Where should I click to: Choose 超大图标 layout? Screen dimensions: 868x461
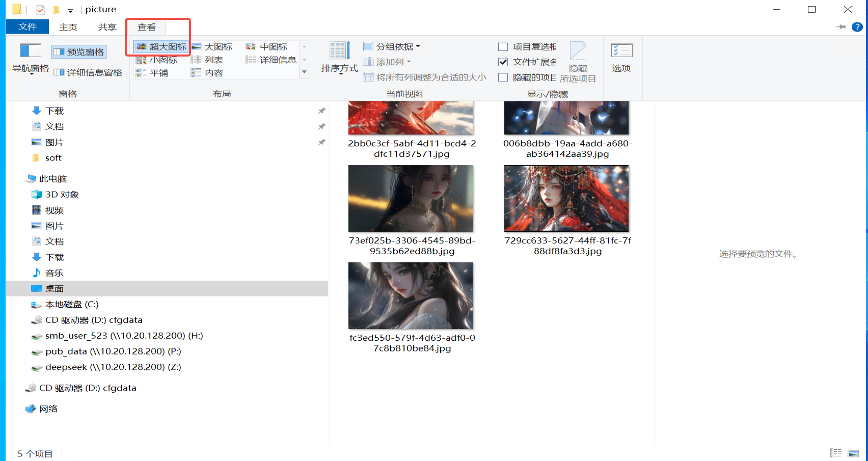(x=161, y=47)
